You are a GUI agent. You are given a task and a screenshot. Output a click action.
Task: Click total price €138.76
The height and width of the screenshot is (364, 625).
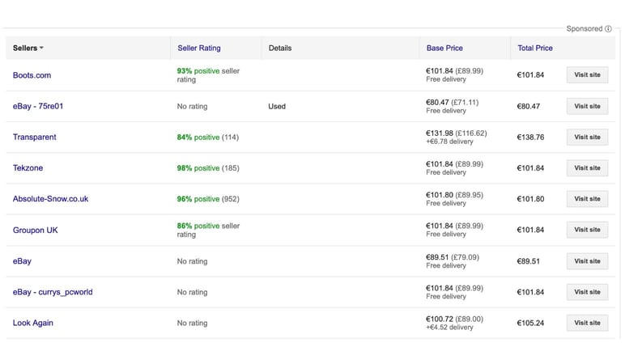[530, 137]
